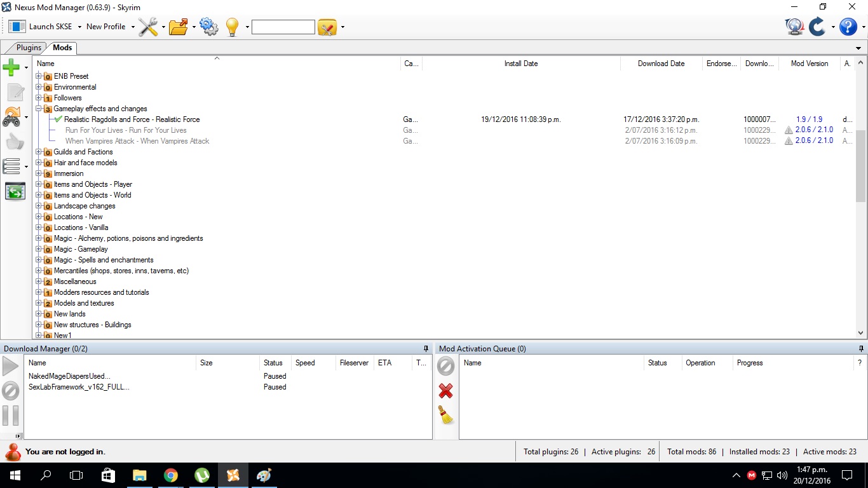Screen dimensions: 868x488
Task: Click the list view switch icon
Action: [11, 166]
